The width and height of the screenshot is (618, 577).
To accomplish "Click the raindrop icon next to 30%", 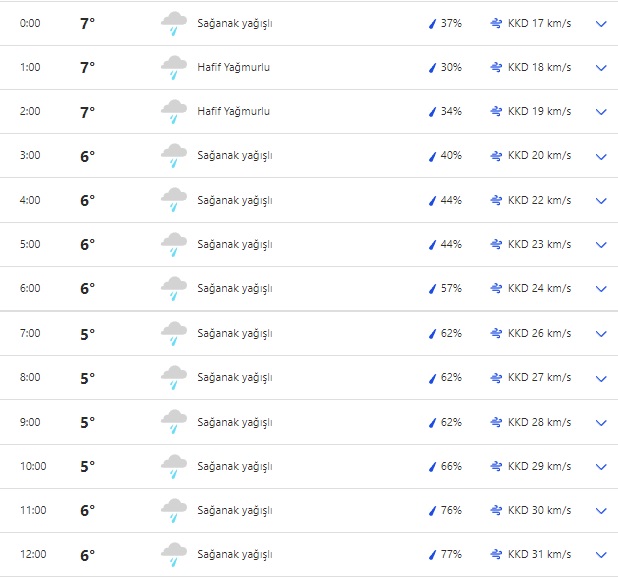I will click(x=433, y=68).
